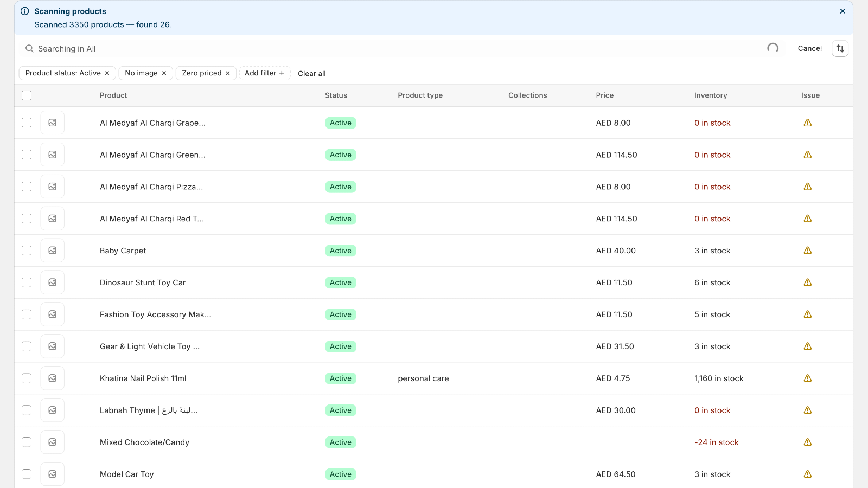Click the scanning progress spinner
The height and width of the screenshot is (488, 868).
(x=773, y=48)
